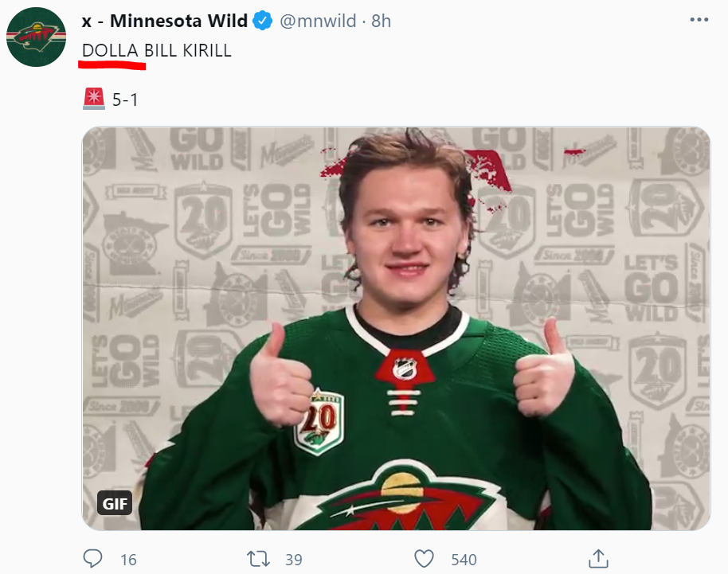The width and height of the screenshot is (728, 574).
Task: Open the share tweet icon
Action: 597,558
